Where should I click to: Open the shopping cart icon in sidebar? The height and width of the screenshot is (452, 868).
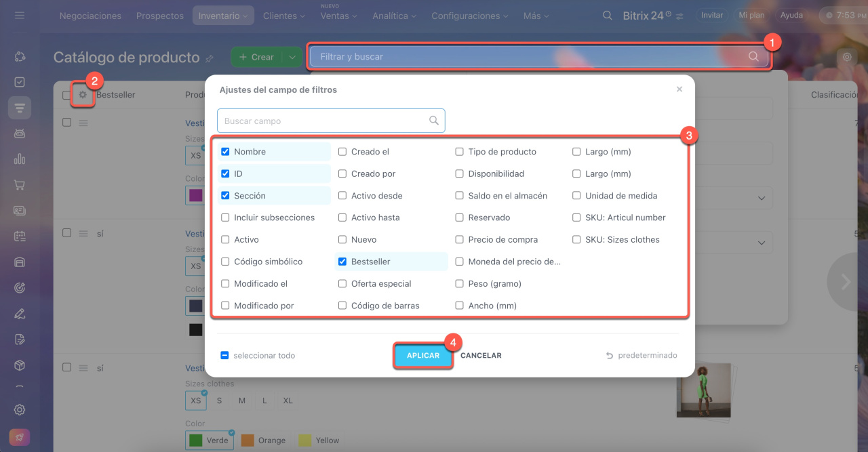click(20, 185)
